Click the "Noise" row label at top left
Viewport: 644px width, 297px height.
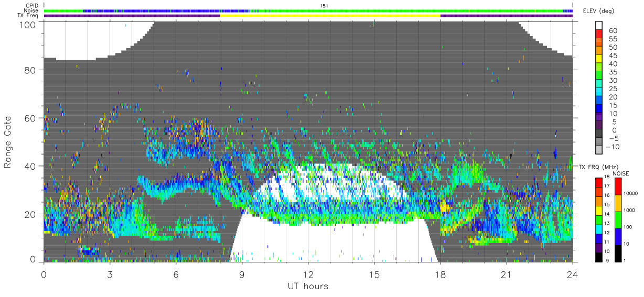coord(30,10)
